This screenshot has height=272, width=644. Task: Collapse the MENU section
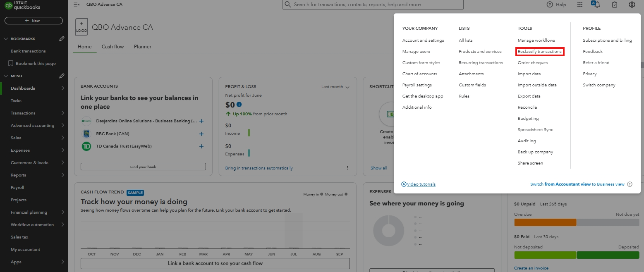click(x=6, y=76)
